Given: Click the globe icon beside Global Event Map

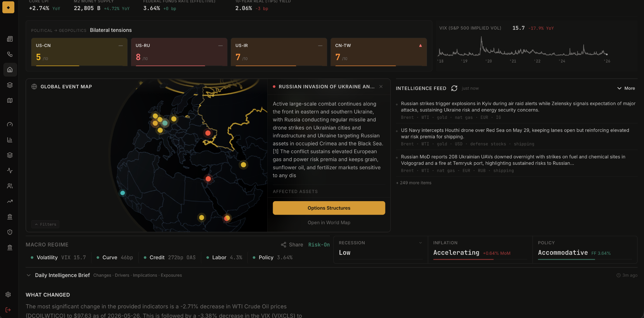Looking at the screenshot, I should click(34, 87).
